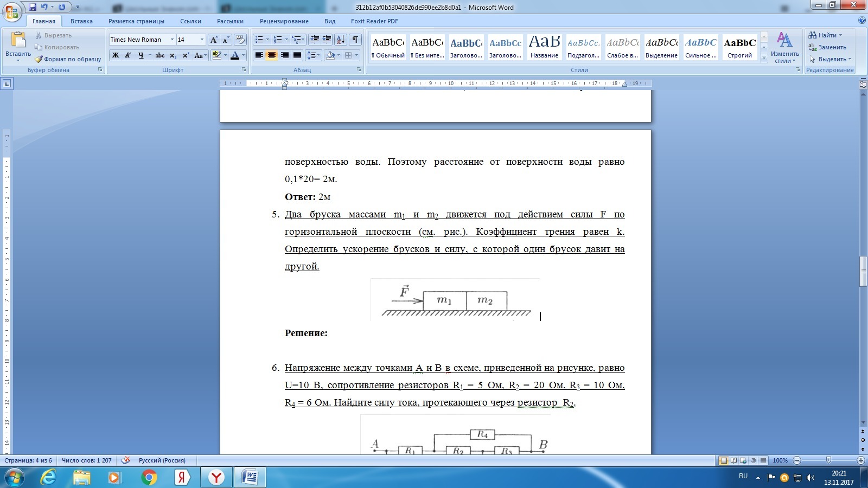Apply the font color button
868x488 pixels.
[234, 55]
